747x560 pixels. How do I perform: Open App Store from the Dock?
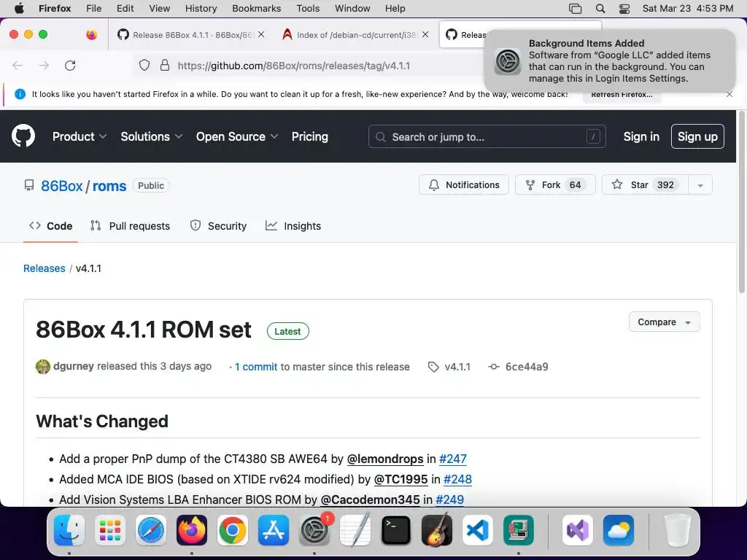[274, 530]
